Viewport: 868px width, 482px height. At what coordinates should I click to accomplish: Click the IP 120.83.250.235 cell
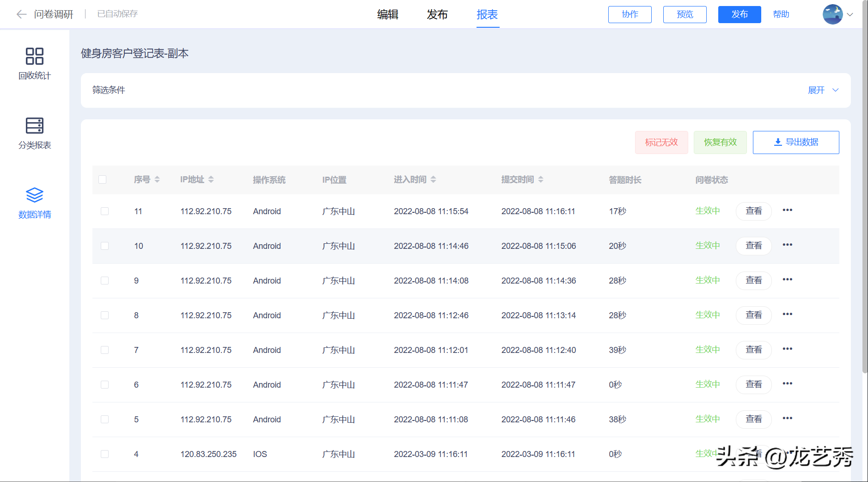click(x=208, y=454)
